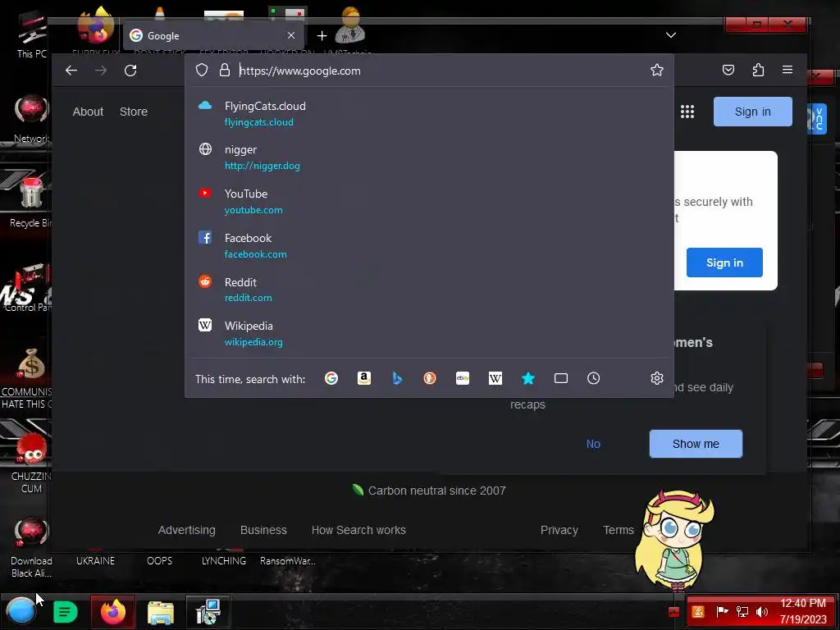
Task: Open the Firefox hamburger application menu
Action: 787,70
